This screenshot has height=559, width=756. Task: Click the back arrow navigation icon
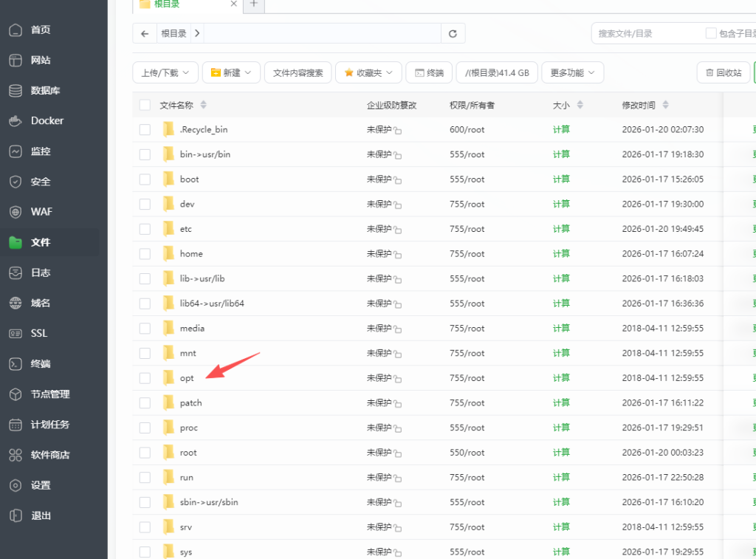(145, 33)
